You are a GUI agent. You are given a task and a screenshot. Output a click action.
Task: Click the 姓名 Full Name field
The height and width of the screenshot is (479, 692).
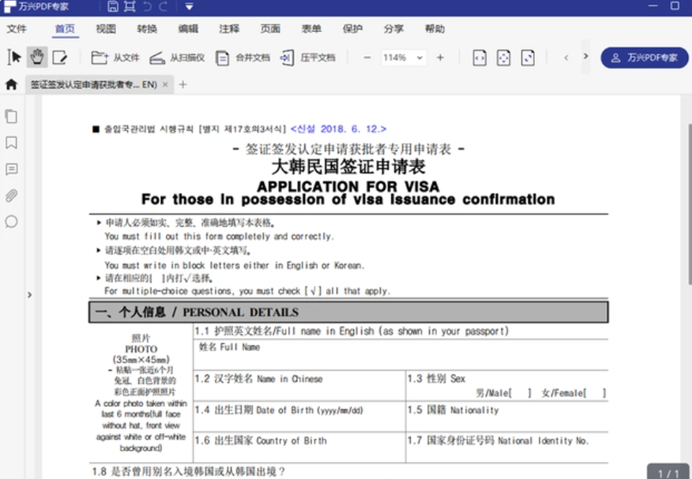pyautogui.click(x=401, y=355)
